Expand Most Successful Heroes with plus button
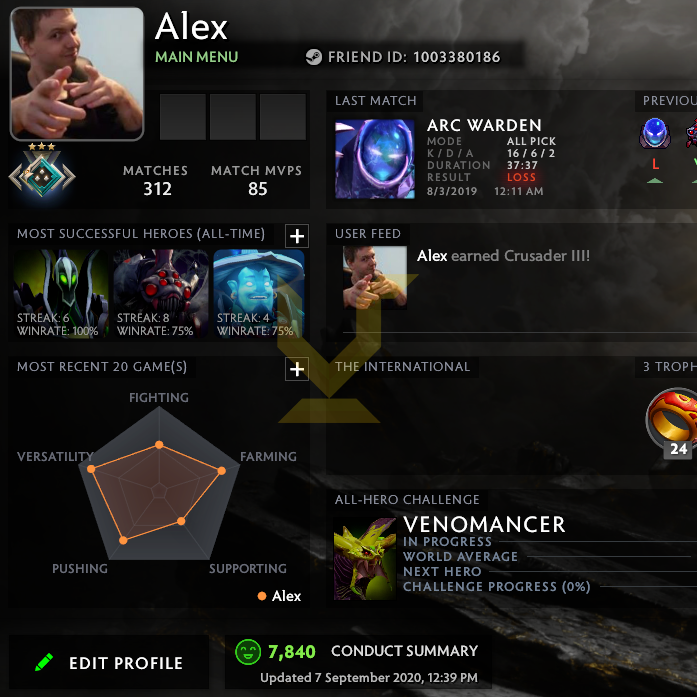This screenshot has height=697, width=697. tap(297, 236)
